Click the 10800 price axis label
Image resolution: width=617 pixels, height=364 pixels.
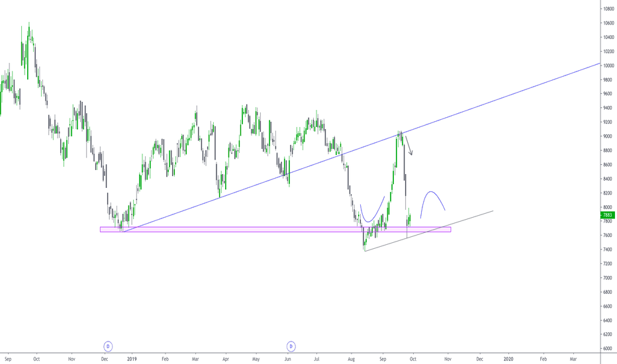tap(608, 9)
